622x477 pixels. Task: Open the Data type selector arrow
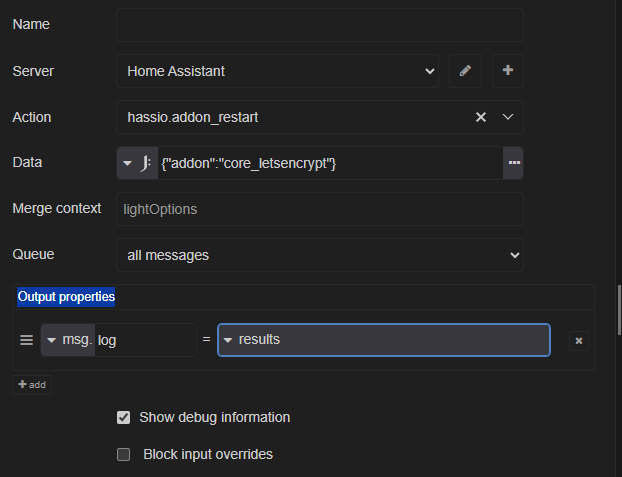[x=127, y=162]
